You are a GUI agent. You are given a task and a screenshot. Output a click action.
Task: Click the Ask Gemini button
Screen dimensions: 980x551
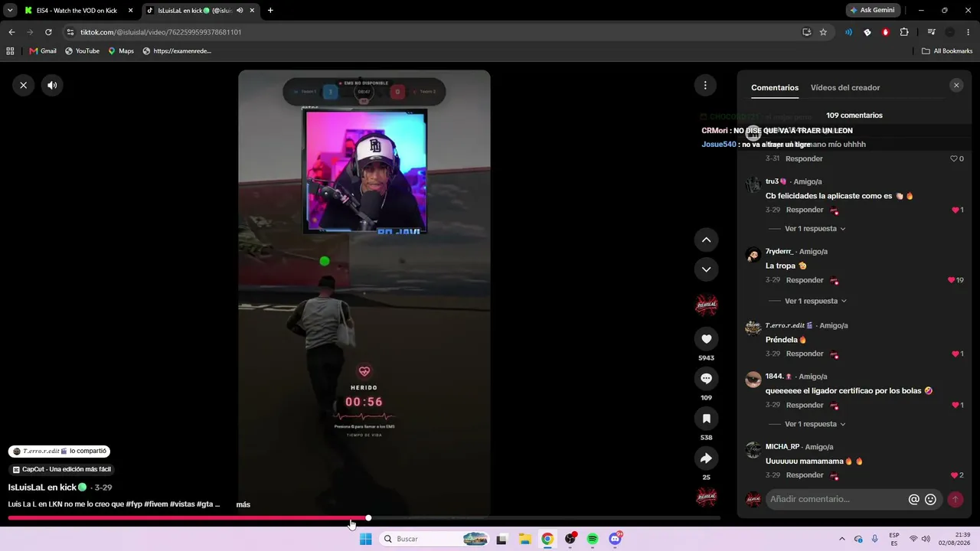point(872,11)
